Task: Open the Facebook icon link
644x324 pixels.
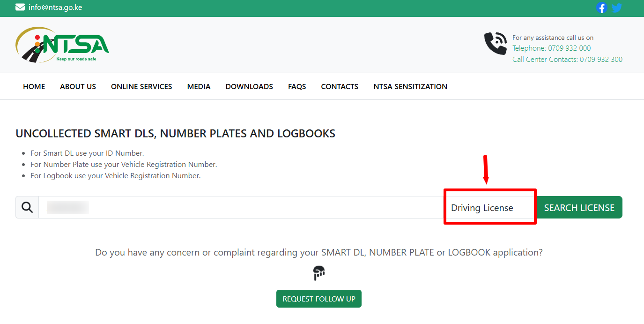Action: pyautogui.click(x=602, y=8)
